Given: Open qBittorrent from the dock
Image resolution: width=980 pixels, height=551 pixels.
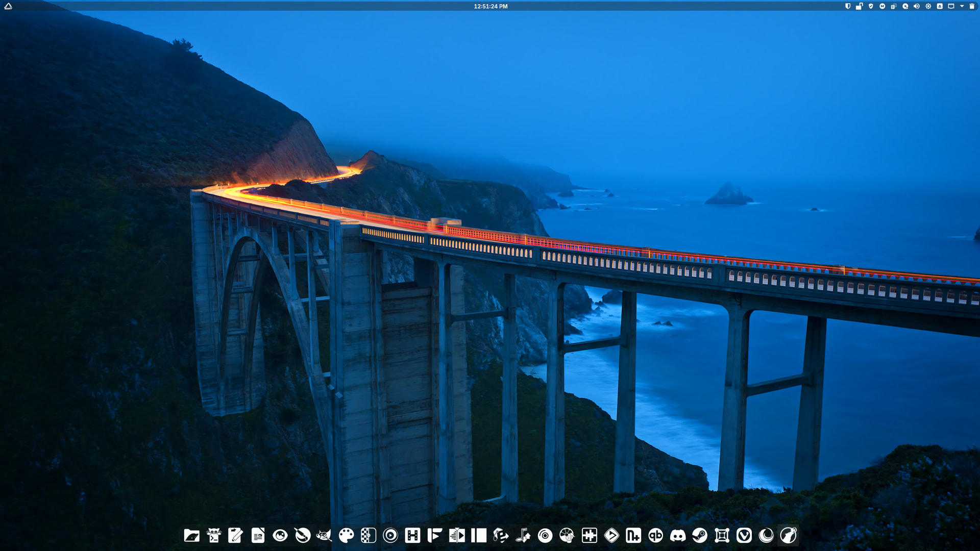Looking at the screenshot, I should pyautogui.click(x=655, y=535).
